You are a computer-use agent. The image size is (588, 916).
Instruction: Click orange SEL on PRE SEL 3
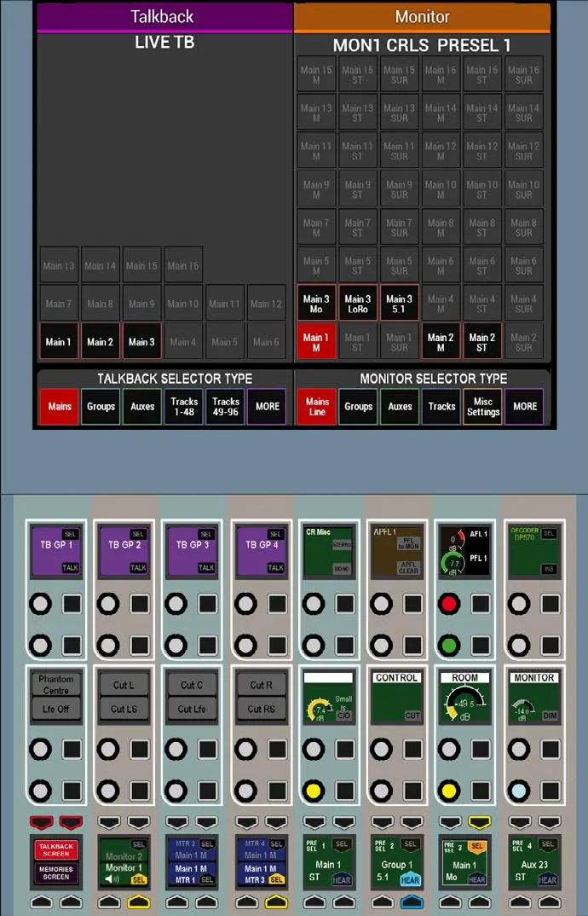pos(477,845)
